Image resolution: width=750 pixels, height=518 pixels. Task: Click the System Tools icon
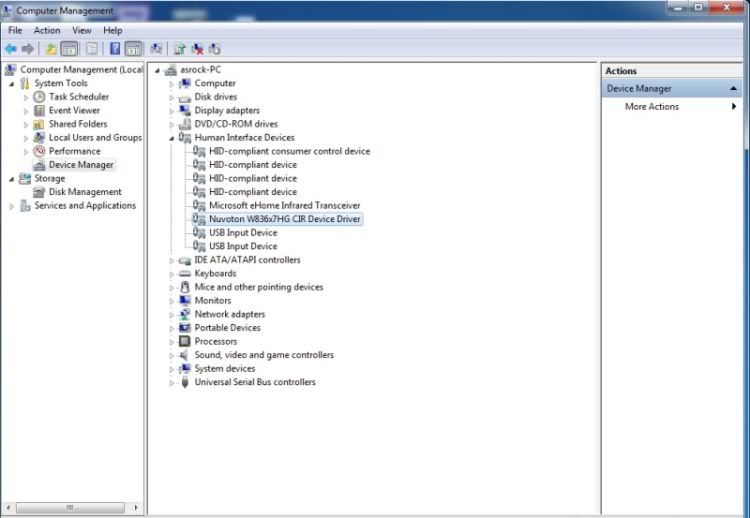[25, 83]
